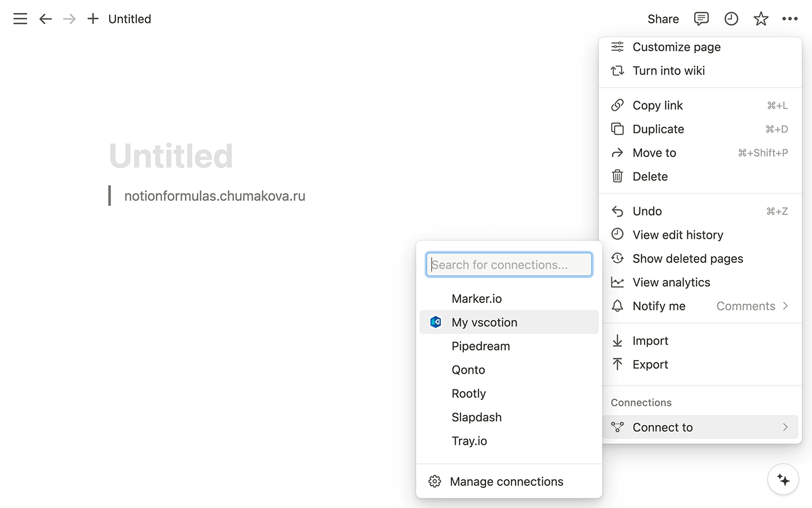Select Duplicate from the menu
This screenshot has height=508, width=812.
(700, 129)
